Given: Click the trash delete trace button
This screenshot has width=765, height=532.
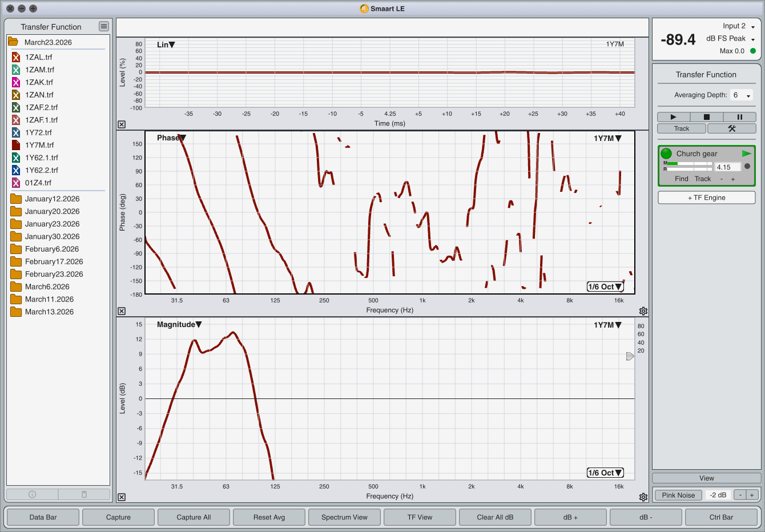Looking at the screenshot, I should [x=84, y=494].
